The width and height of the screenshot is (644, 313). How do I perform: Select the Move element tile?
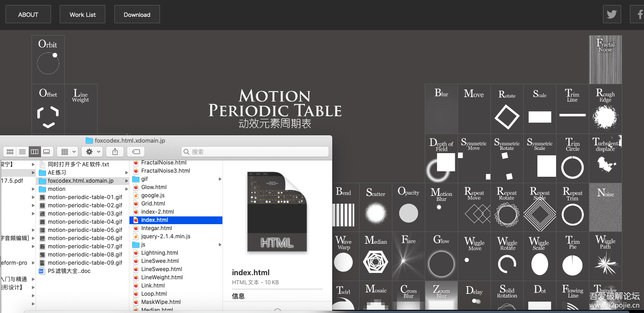coord(474,108)
